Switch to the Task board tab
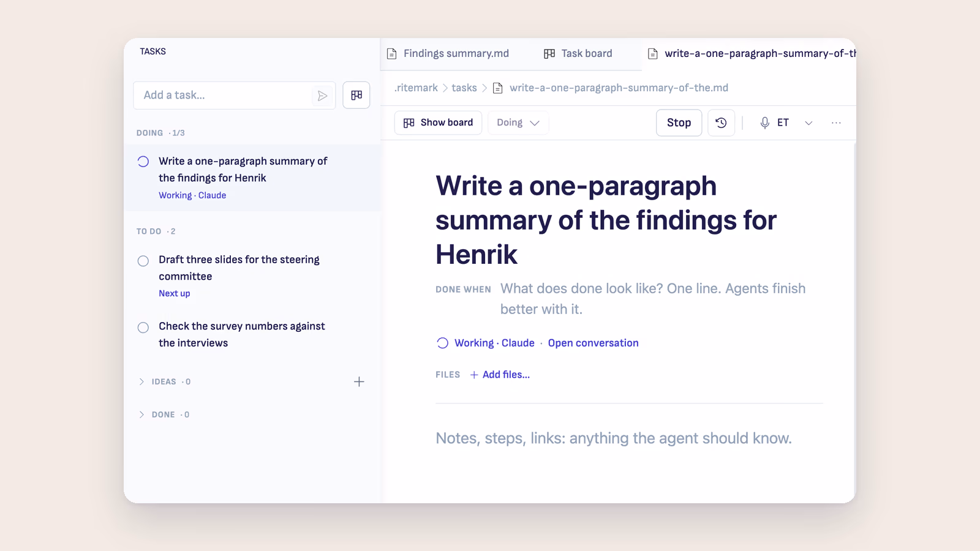 coord(578,53)
